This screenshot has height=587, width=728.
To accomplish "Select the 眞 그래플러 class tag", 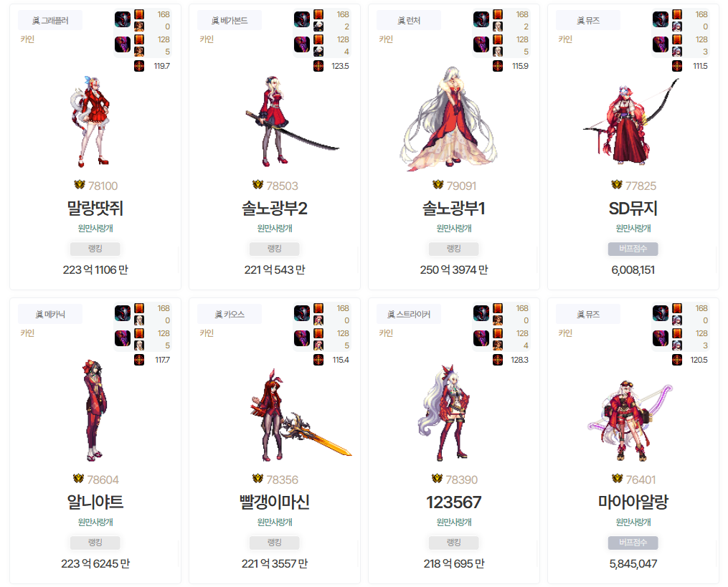I will [50, 20].
